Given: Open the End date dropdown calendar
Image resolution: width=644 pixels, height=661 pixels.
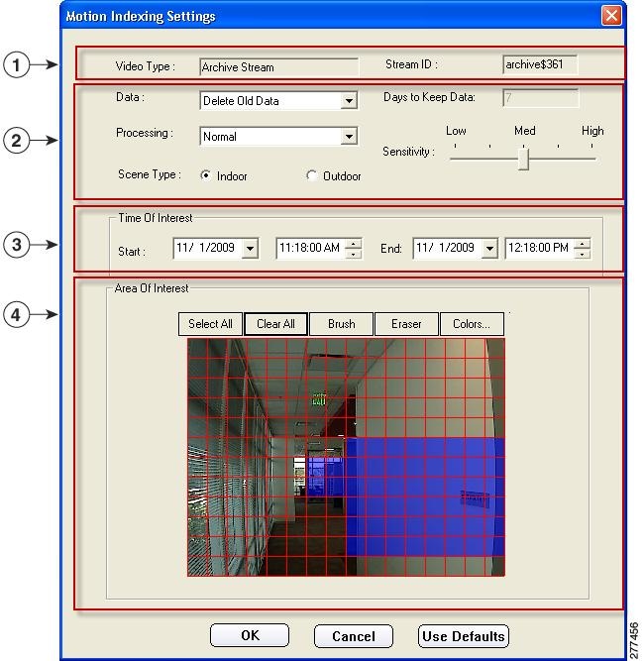Looking at the screenshot, I should pos(489,249).
